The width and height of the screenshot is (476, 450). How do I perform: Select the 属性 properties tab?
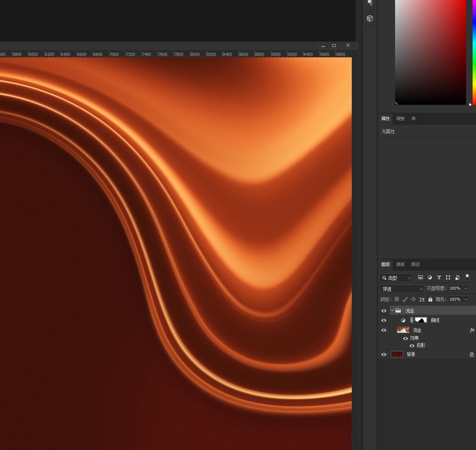[386, 118]
